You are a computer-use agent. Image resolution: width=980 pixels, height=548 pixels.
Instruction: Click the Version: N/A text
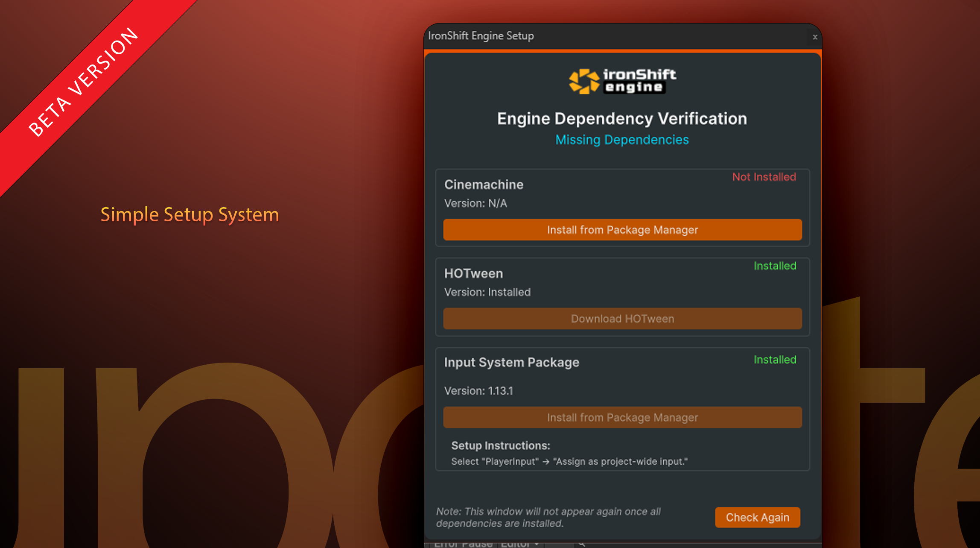pyautogui.click(x=475, y=203)
